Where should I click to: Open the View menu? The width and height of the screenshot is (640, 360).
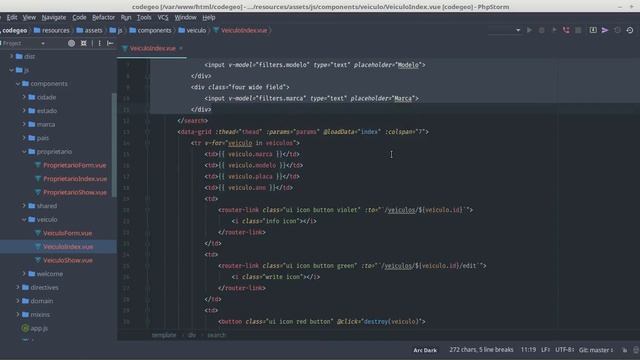click(x=29, y=18)
